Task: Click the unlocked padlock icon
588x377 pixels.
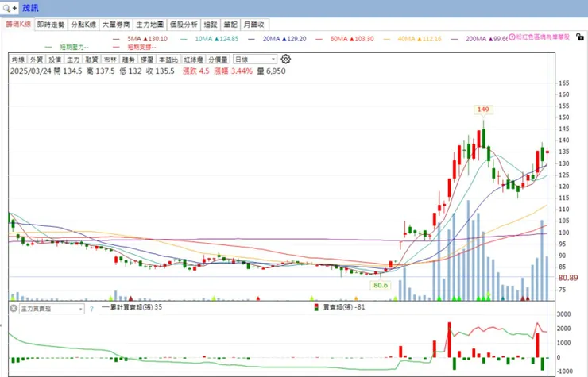Action: (580, 37)
